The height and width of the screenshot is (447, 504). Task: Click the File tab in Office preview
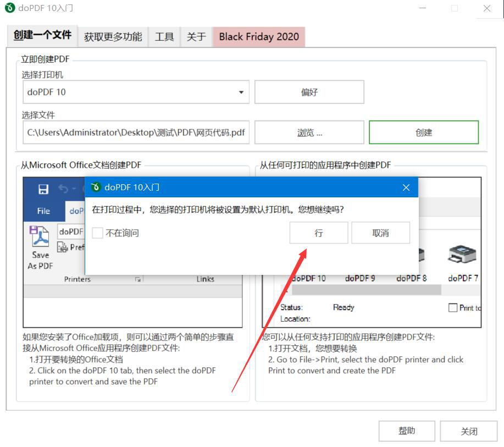[43, 211]
